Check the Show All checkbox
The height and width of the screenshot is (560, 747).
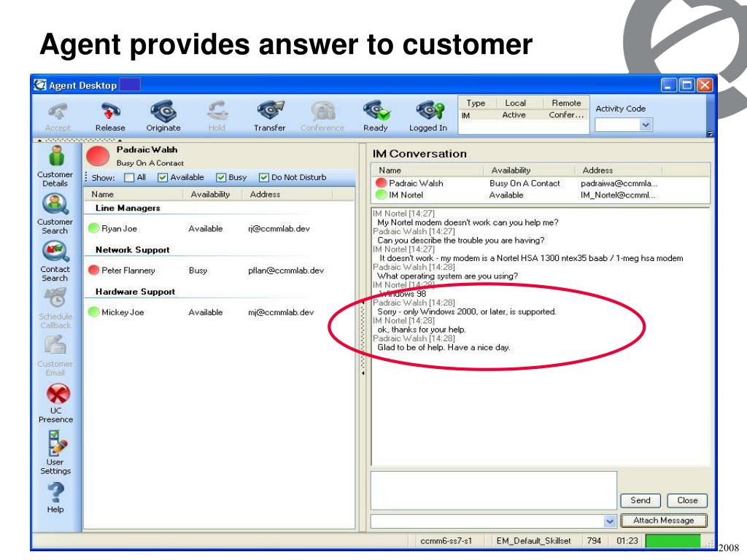[129, 178]
